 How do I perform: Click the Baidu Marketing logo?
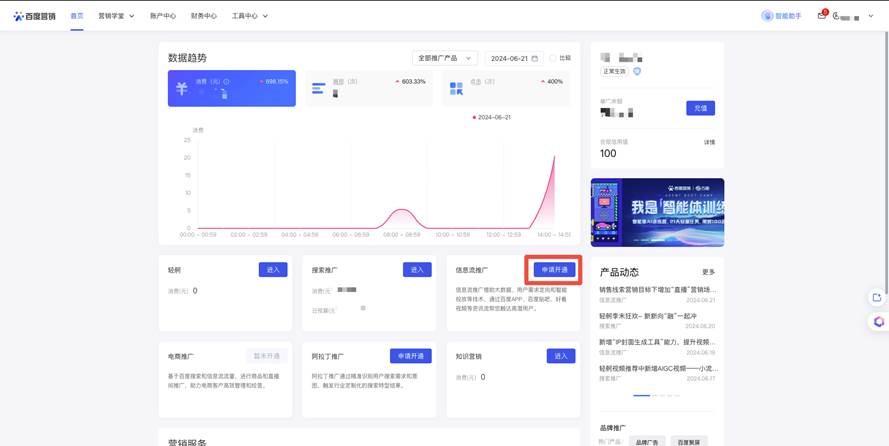click(34, 16)
